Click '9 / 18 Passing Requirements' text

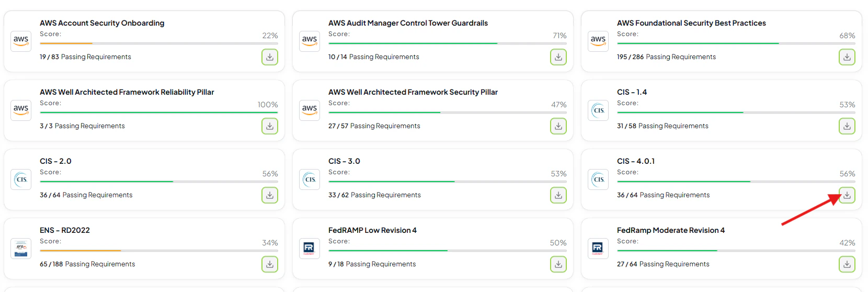pyautogui.click(x=372, y=264)
